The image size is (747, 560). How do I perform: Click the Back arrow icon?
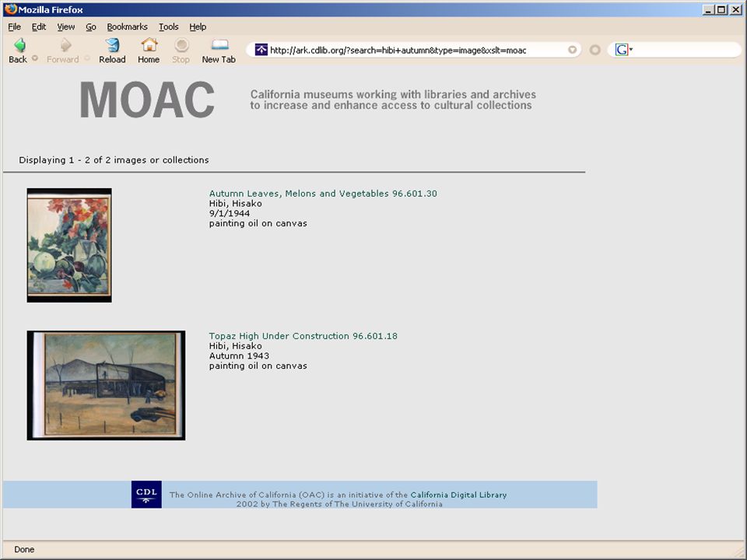pyautogui.click(x=19, y=45)
